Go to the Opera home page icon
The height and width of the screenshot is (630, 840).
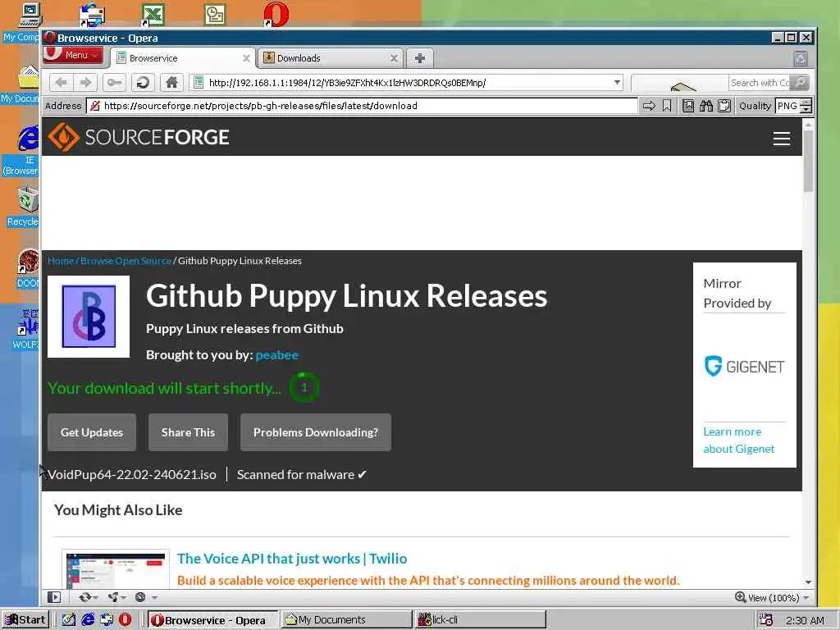click(171, 83)
